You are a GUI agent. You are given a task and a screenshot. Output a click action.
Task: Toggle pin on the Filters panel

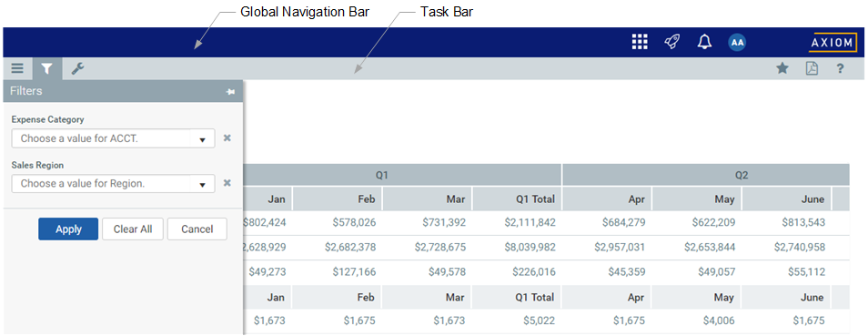pyautogui.click(x=231, y=91)
